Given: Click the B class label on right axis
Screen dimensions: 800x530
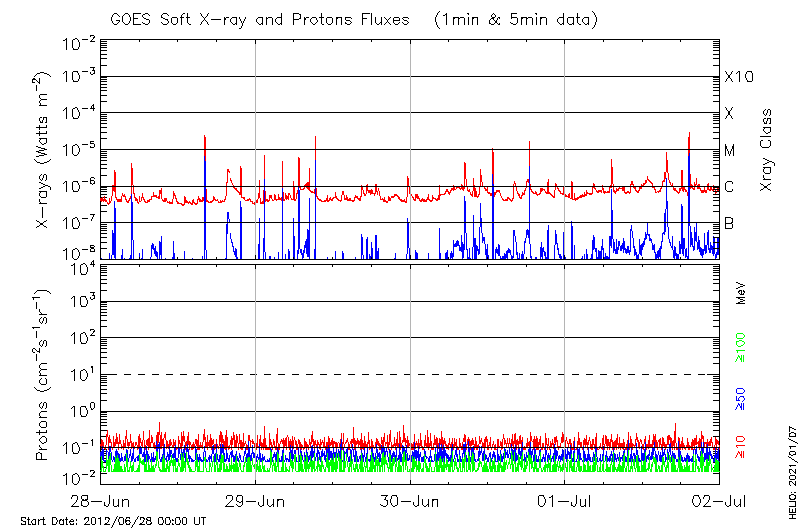Looking at the screenshot, I should [x=729, y=223].
